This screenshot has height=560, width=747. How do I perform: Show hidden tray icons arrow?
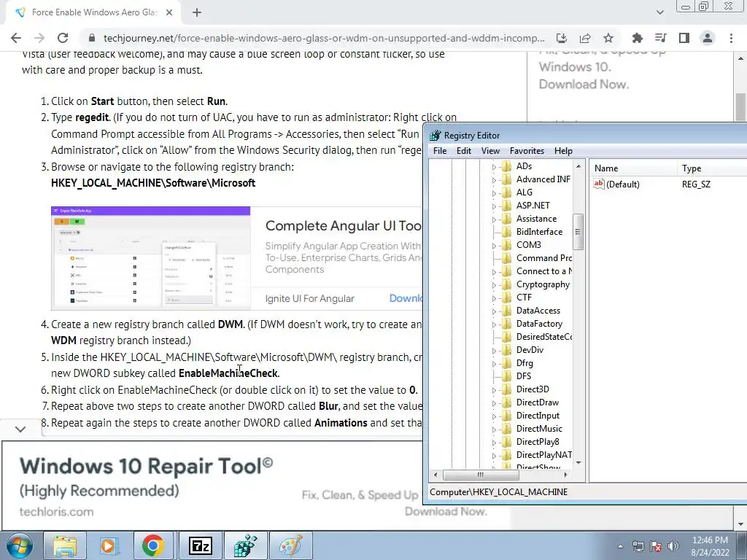pyautogui.click(x=620, y=546)
